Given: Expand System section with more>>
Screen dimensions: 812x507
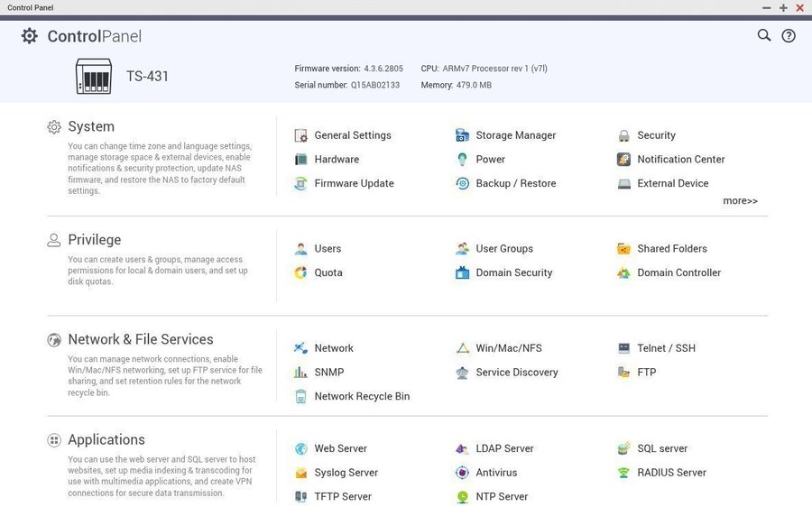Looking at the screenshot, I should [x=740, y=201].
